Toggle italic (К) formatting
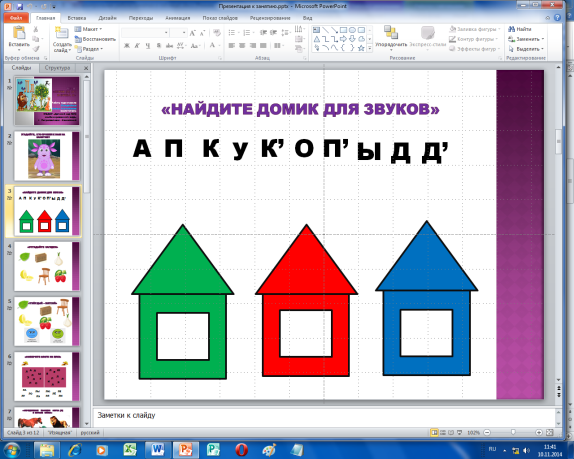 pos(137,46)
